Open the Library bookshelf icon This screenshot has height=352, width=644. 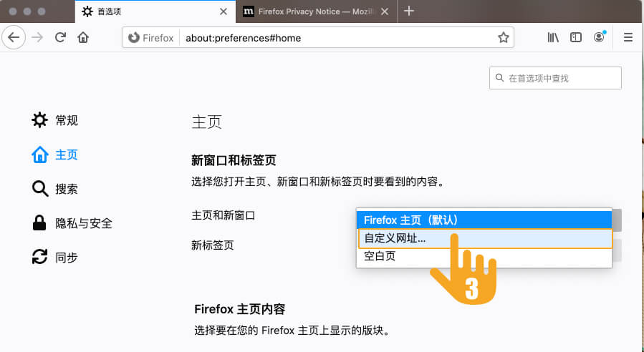pos(553,38)
